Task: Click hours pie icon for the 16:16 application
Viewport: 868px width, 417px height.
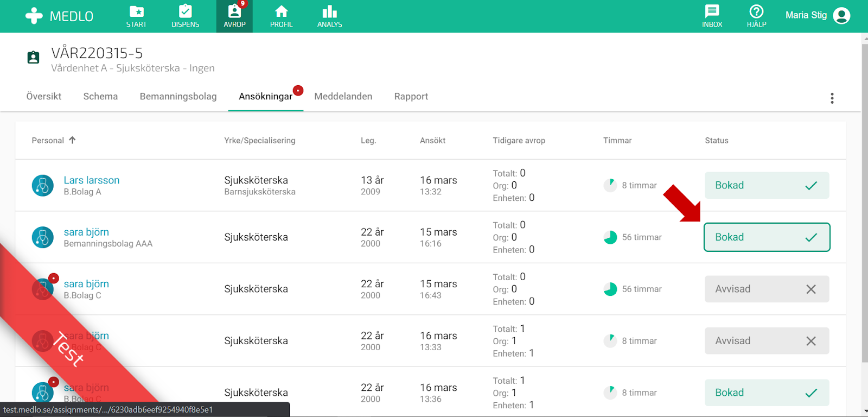Action: pyautogui.click(x=610, y=237)
